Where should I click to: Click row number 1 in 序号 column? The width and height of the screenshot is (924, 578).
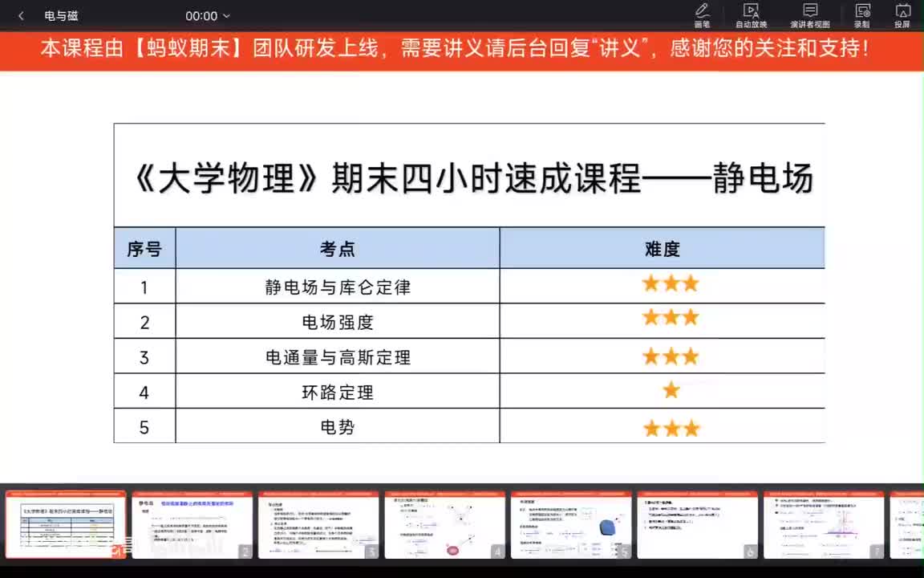point(144,287)
